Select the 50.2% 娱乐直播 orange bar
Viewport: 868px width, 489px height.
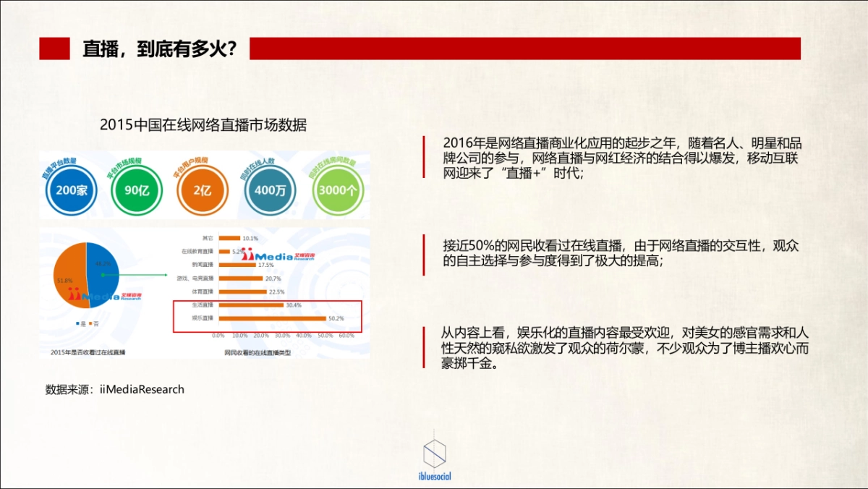point(268,318)
